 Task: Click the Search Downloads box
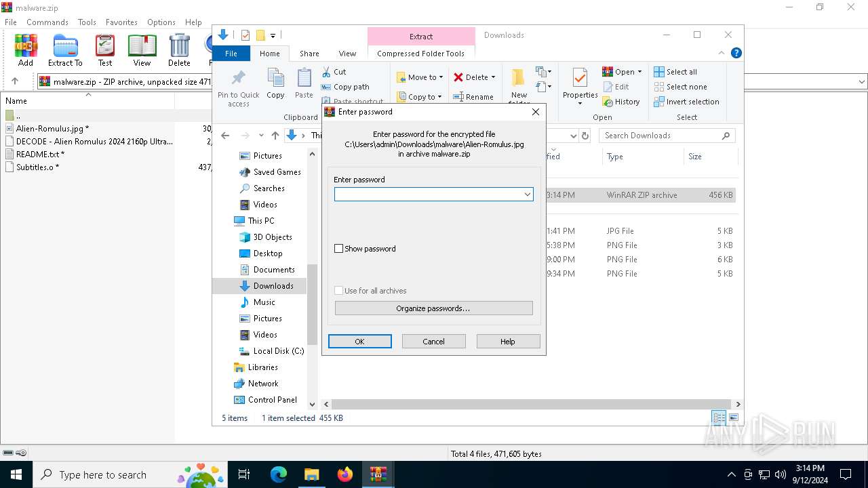click(x=668, y=136)
